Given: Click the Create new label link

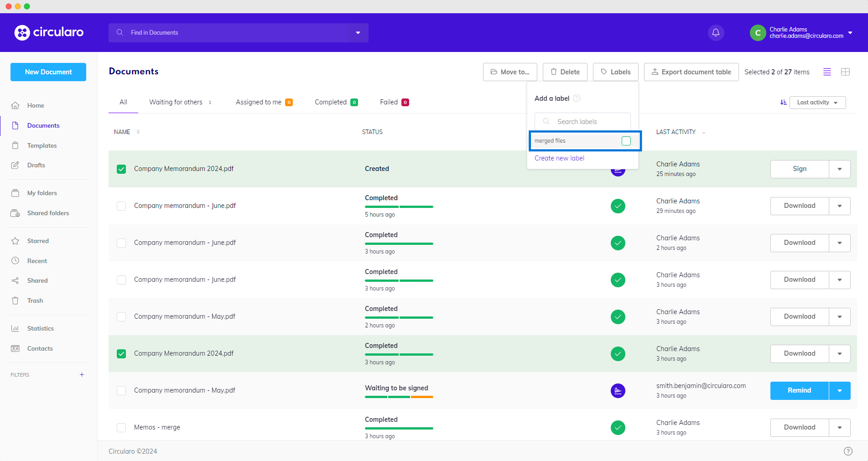Looking at the screenshot, I should point(559,158).
